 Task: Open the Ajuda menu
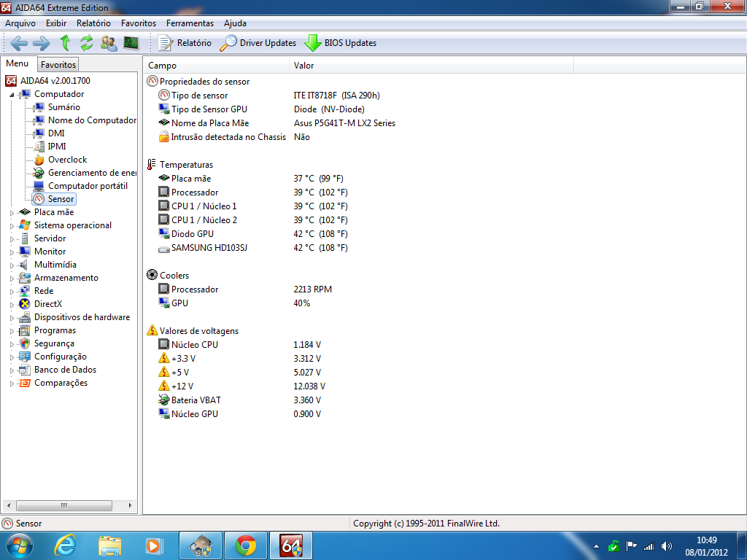click(x=235, y=23)
